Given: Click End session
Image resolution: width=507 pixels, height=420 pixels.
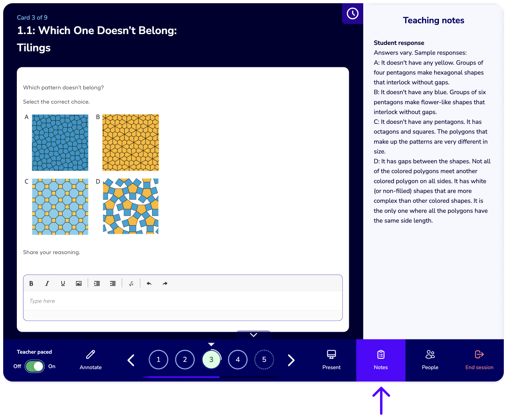Looking at the screenshot, I should click(x=479, y=360).
